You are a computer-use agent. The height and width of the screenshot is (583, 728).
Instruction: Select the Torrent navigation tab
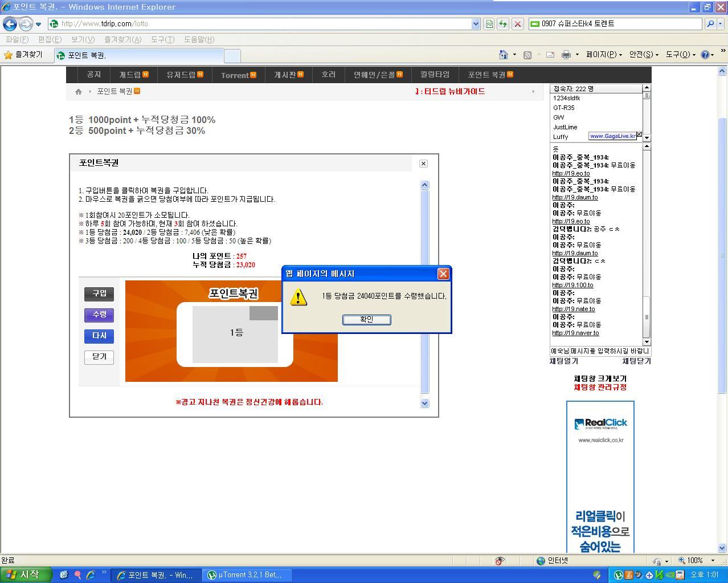point(238,75)
